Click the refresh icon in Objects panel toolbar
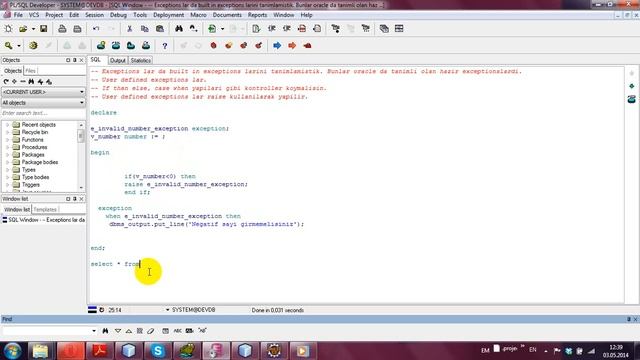The image size is (640, 360). tap(6, 82)
